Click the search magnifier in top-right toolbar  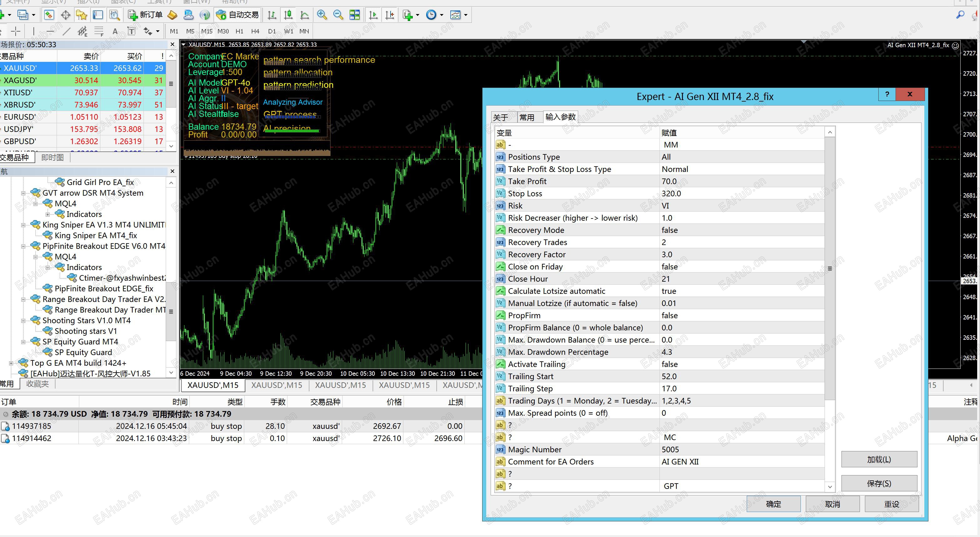960,15
